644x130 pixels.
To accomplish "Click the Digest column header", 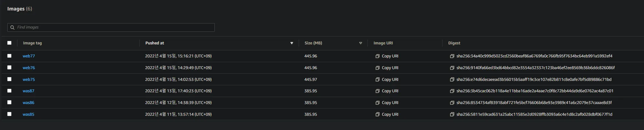I will click(x=454, y=43).
